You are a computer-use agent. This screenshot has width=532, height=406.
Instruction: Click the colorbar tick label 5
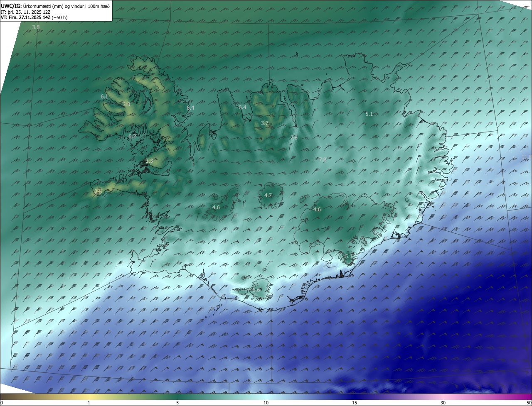click(x=177, y=403)
